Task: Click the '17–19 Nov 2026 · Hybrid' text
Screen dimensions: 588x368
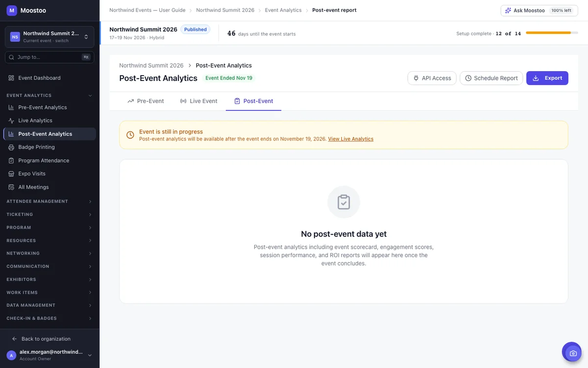Action: 137,38
